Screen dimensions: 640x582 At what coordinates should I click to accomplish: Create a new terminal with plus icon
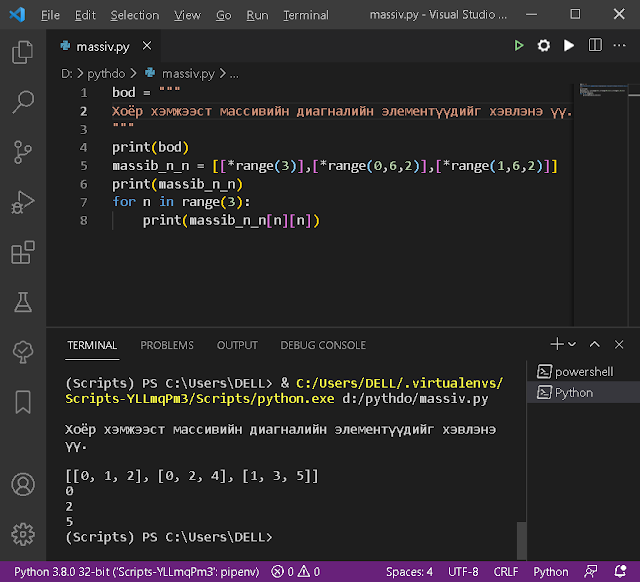[x=557, y=344]
